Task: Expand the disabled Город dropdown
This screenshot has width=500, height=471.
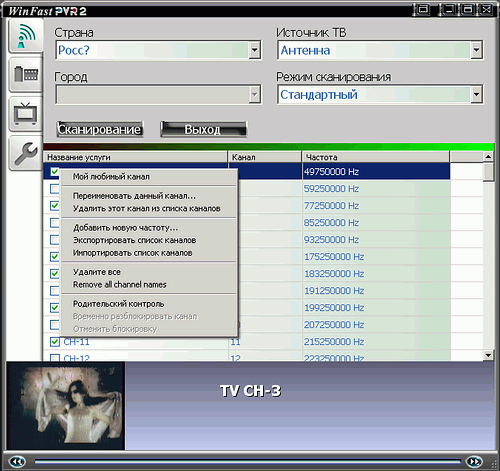Action: [x=255, y=95]
